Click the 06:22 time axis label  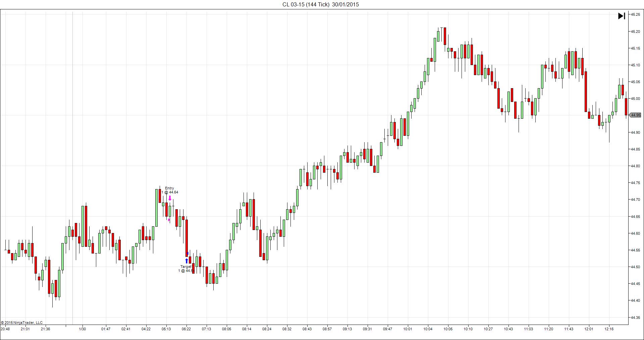pyautogui.click(x=186, y=329)
